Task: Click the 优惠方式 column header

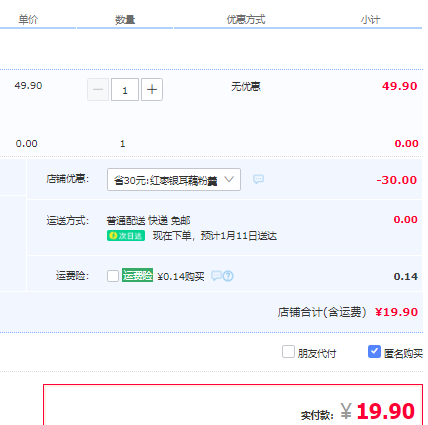Action: pyautogui.click(x=246, y=20)
